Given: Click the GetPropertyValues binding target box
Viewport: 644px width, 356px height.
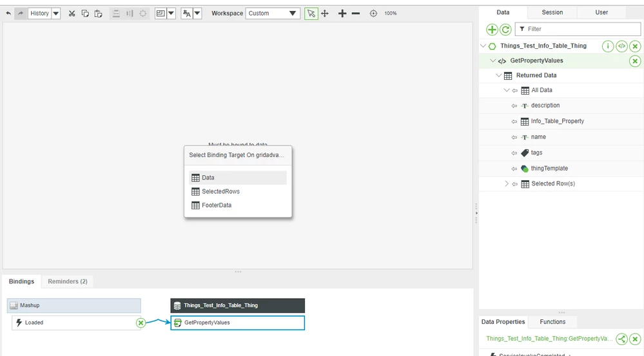Looking at the screenshot, I should pyautogui.click(x=237, y=323).
